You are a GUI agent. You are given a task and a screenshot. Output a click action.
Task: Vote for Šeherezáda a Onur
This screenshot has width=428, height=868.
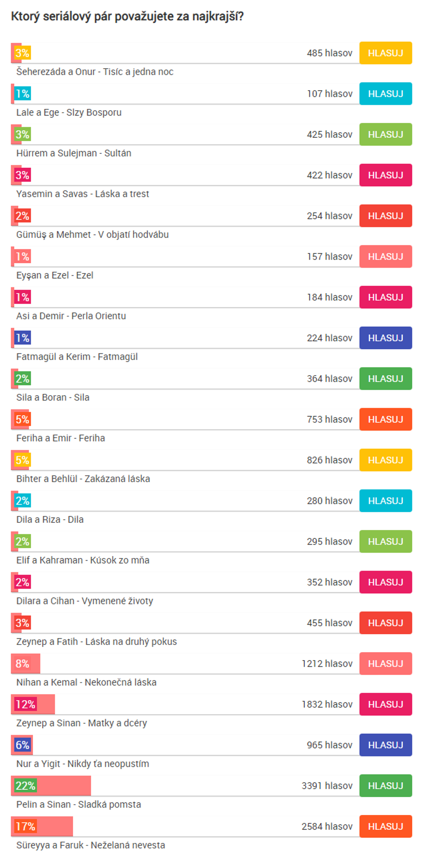[385, 53]
